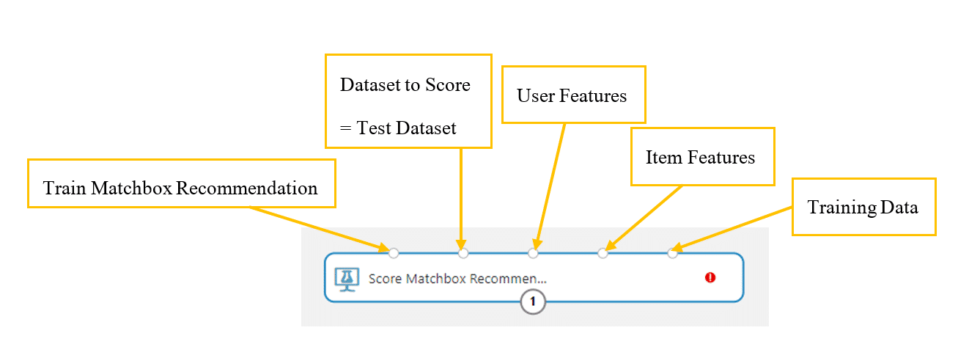Click the arrow line from Train Matchbox Recommendation
The height and width of the screenshot is (344, 980).
[315, 228]
